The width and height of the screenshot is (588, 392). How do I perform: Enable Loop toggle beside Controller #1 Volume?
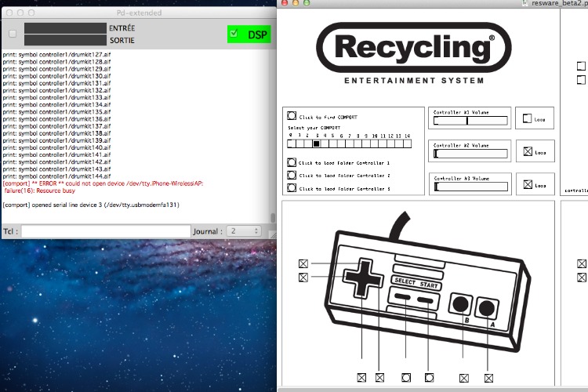tap(527, 118)
